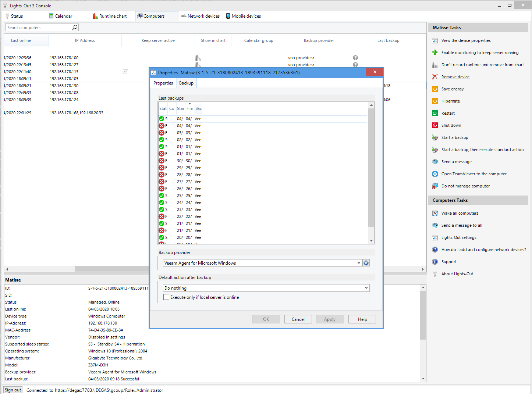Click the orange Hibernate power icon

point(435,101)
